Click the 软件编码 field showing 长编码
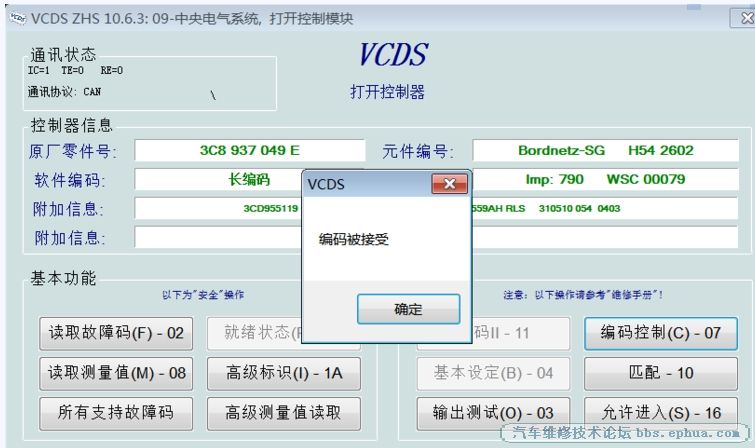 218,180
